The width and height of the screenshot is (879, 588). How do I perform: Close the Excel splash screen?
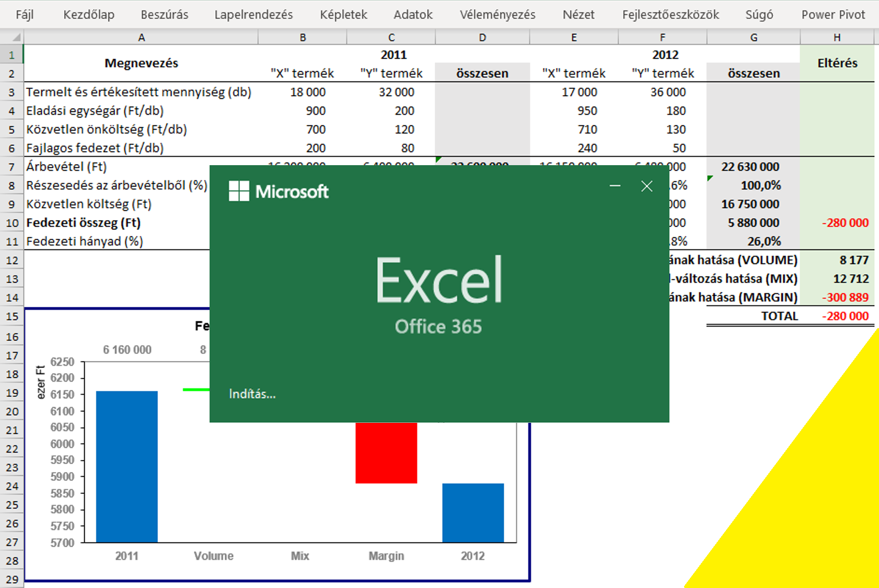pyautogui.click(x=647, y=186)
